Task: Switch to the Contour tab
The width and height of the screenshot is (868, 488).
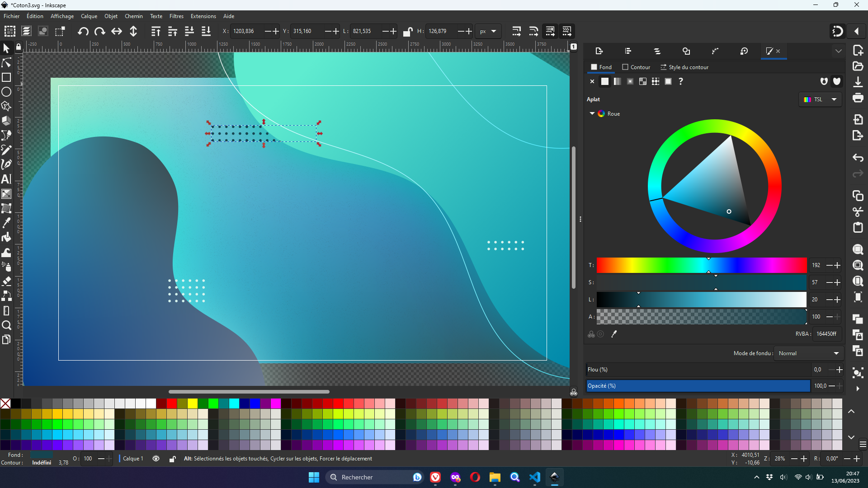Action: pyautogui.click(x=636, y=67)
